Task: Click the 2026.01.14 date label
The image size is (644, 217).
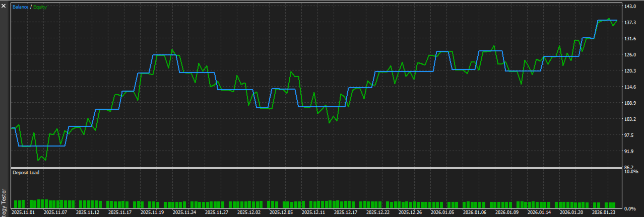Action: tap(539, 212)
